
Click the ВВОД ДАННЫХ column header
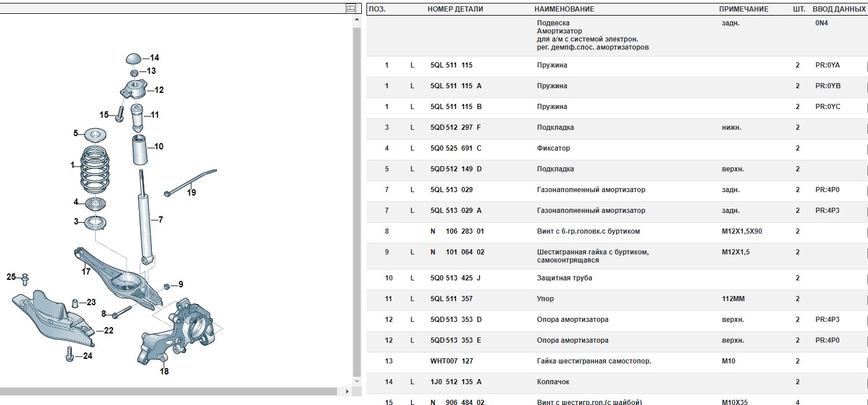click(839, 9)
